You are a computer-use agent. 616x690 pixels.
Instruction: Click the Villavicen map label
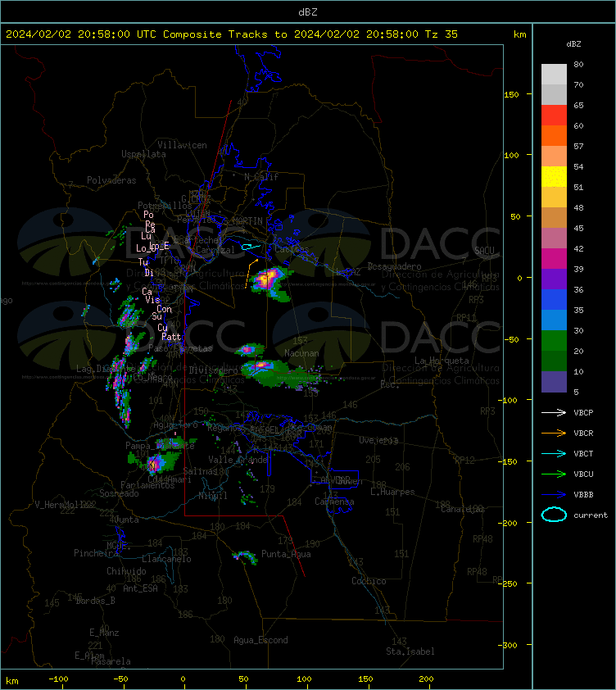[x=182, y=145]
